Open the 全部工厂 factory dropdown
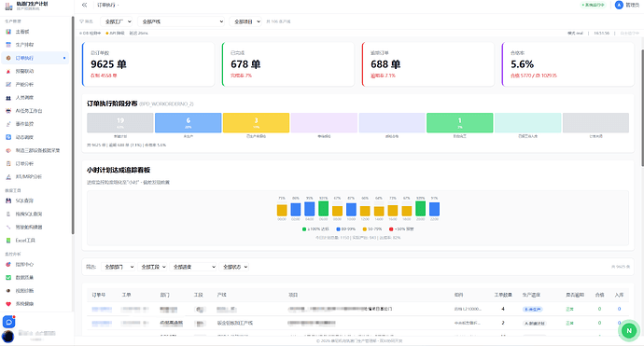644x346 pixels. coord(117,21)
